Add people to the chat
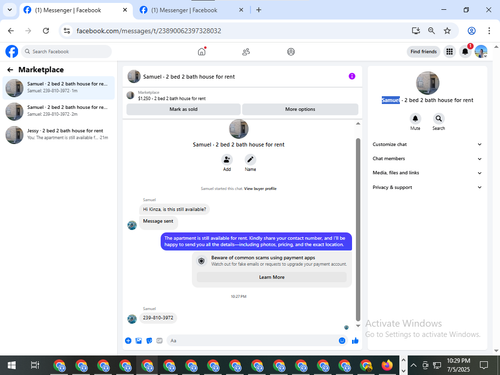 227,160
